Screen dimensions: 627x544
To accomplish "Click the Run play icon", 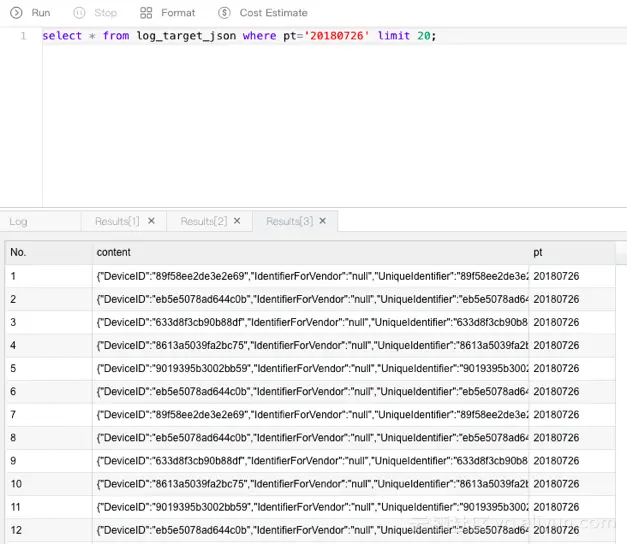I will [16, 13].
